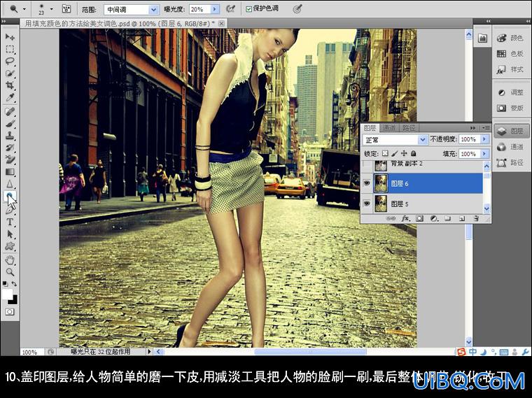Select the Sharpen/Blur tool
The height and width of the screenshot is (398, 532).
10,184
